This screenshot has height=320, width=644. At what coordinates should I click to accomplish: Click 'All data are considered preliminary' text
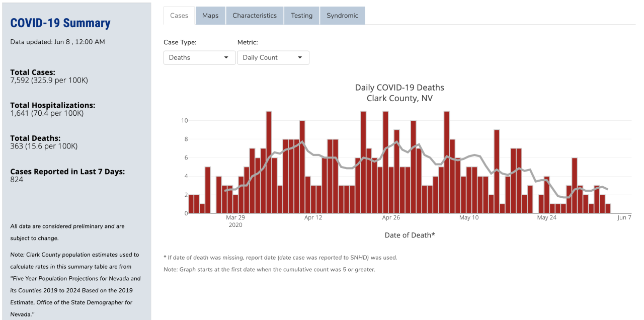pyautogui.click(x=67, y=232)
